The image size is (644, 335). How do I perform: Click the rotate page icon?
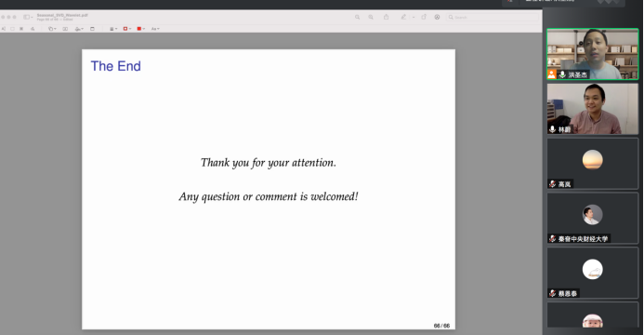pyautogui.click(x=424, y=17)
